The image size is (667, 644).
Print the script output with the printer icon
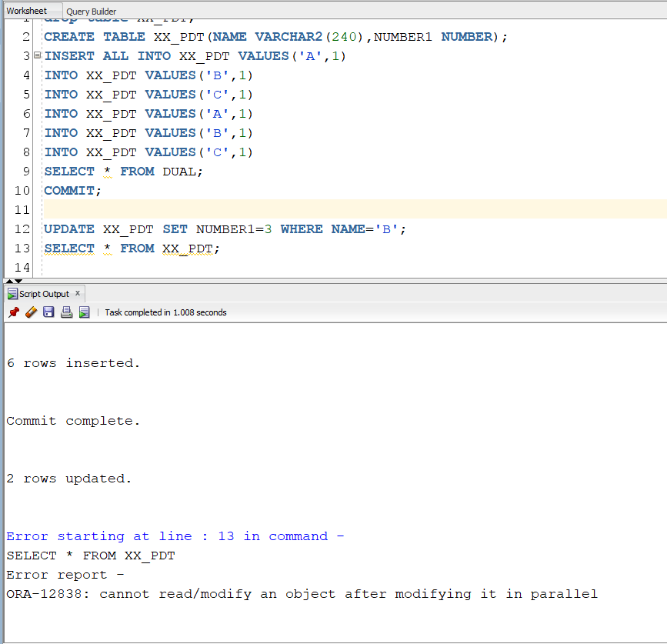click(66, 312)
